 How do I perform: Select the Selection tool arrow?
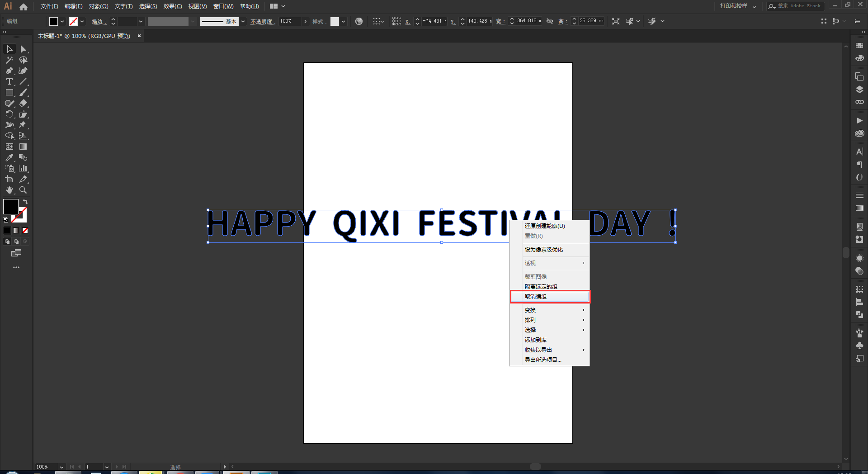point(9,49)
